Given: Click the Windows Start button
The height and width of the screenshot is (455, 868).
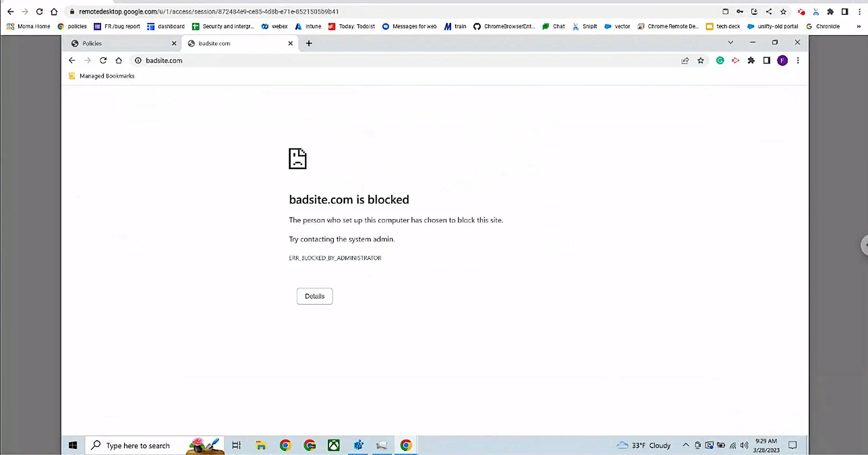Looking at the screenshot, I should pyautogui.click(x=73, y=445).
